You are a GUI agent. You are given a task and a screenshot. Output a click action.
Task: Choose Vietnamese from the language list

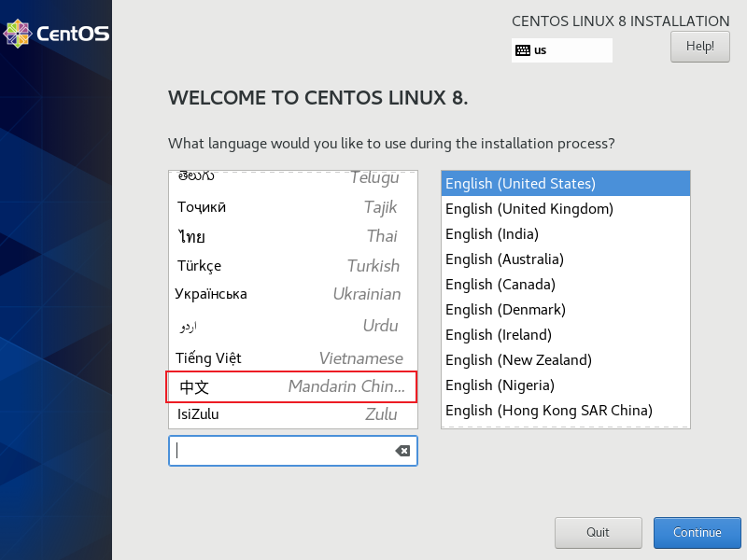coord(291,358)
